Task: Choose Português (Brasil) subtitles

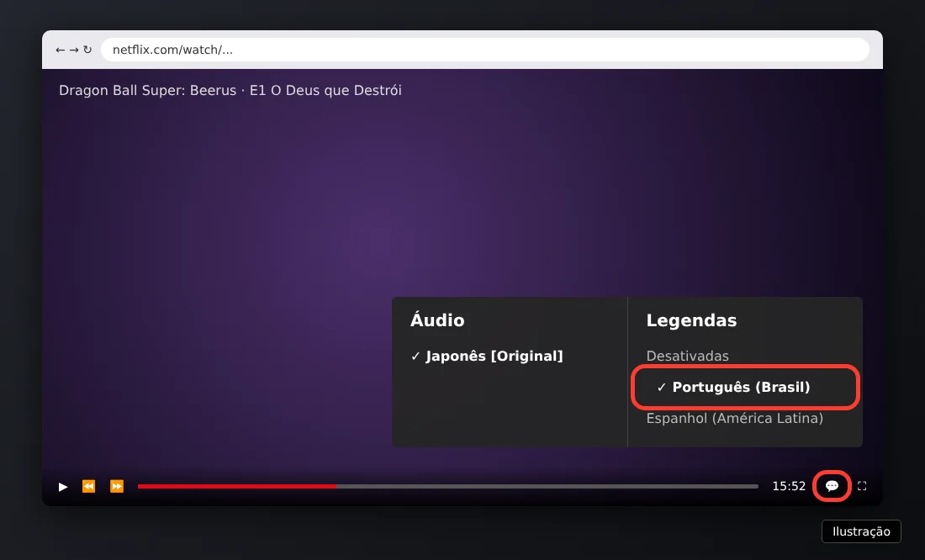Action: pos(745,387)
